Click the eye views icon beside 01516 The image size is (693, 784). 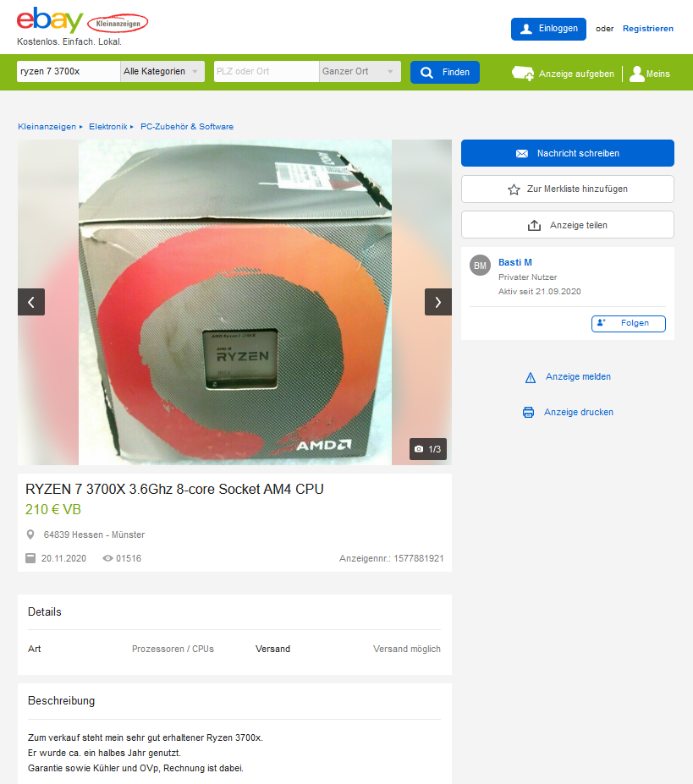pos(107,558)
